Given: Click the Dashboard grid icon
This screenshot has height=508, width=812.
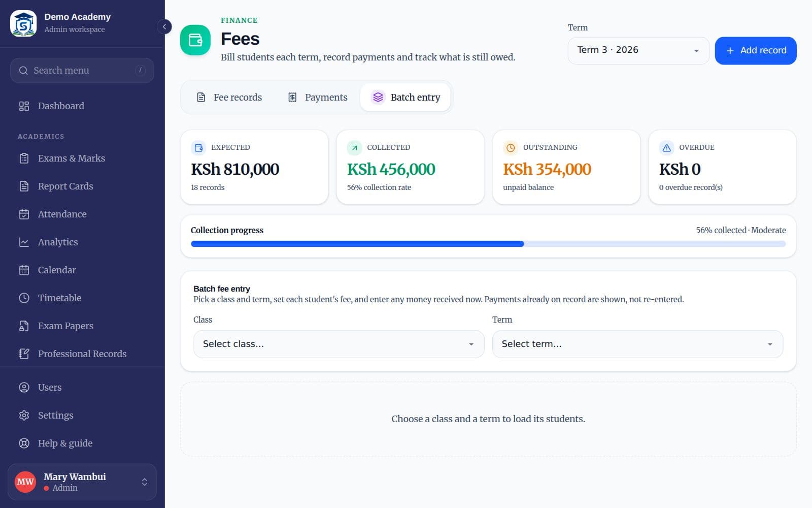Looking at the screenshot, I should [x=24, y=106].
